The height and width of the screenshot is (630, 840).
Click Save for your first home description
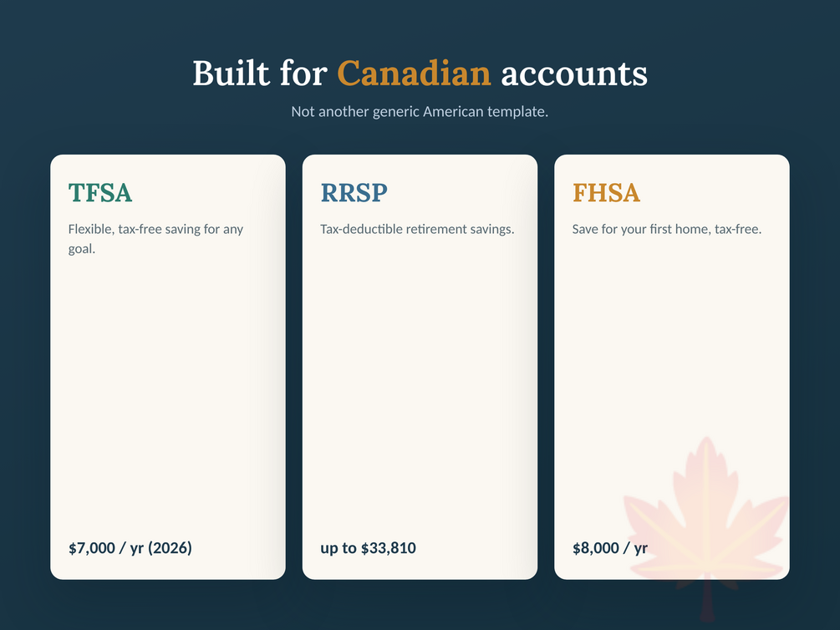point(667,229)
